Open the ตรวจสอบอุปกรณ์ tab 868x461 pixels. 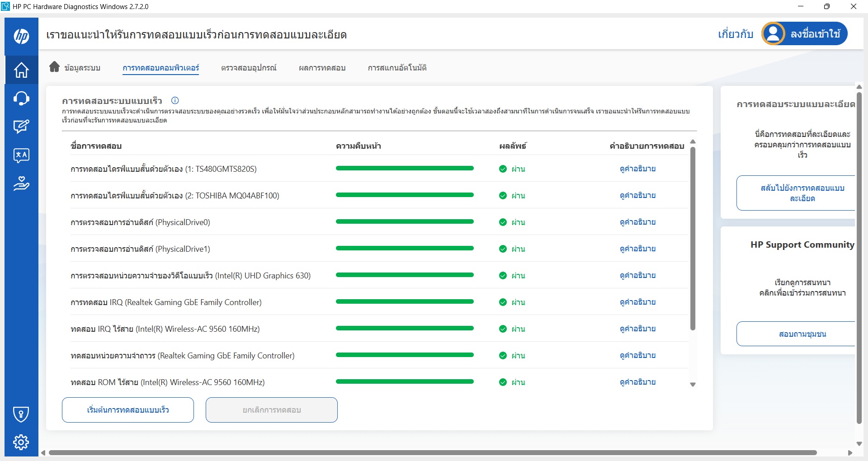click(249, 68)
